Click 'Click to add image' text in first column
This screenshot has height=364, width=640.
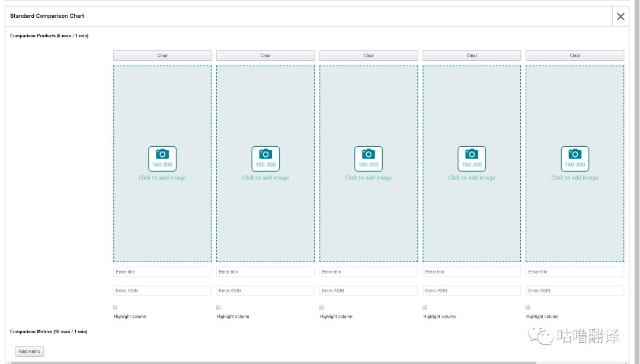tap(162, 178)
